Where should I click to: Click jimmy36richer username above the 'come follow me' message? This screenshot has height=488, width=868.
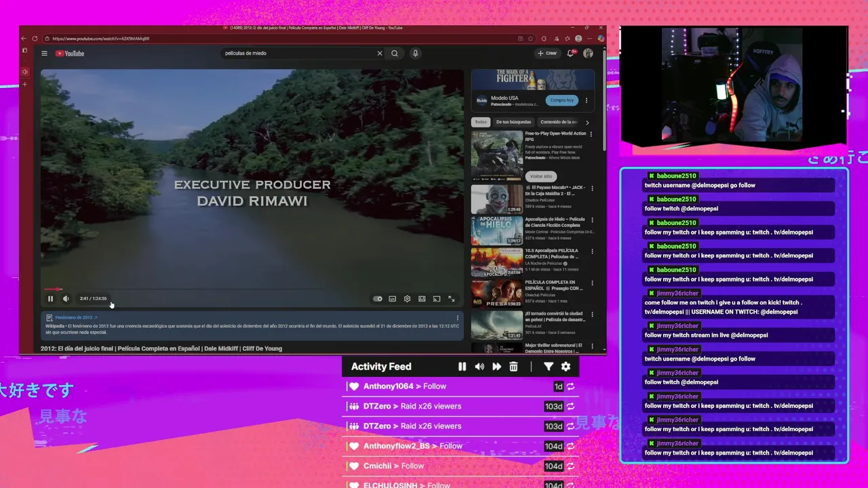[677, 293]
